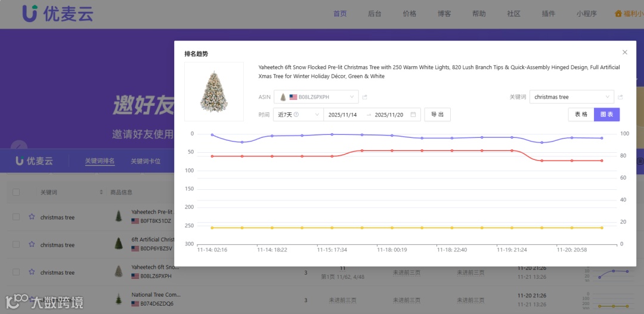Tick checkbox for Yaheetech 6ft Sno B08LZ6PXPH row
The width and height of the screenshot is (644, 314).
point(16,272)
